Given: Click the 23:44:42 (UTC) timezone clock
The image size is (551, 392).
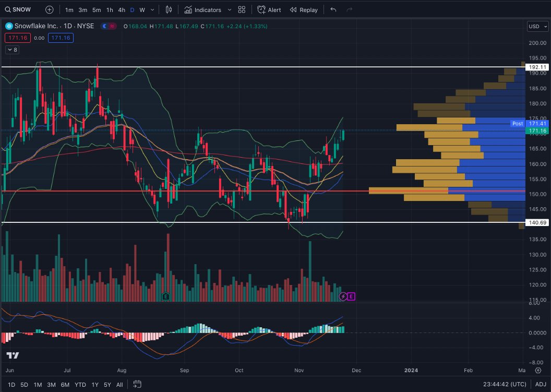Looking at the screenshot, I should [505, 385].
